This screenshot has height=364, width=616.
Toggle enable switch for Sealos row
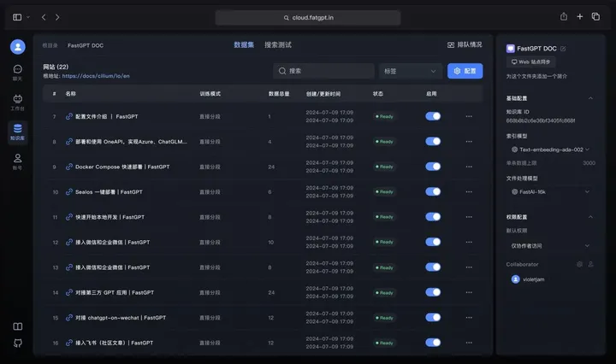(x=433, y=191)
